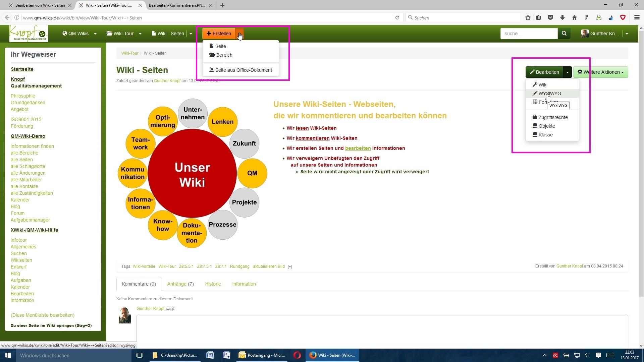Screen dimensions: 644x362
Task: Expand QM-Wikis dropdown arrow
Action: 95,34
